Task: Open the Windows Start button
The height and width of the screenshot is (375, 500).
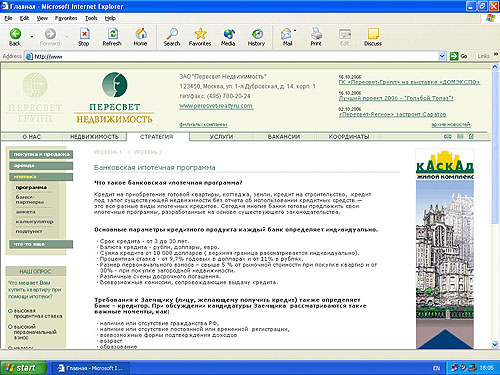Action: tap(23, 368)
